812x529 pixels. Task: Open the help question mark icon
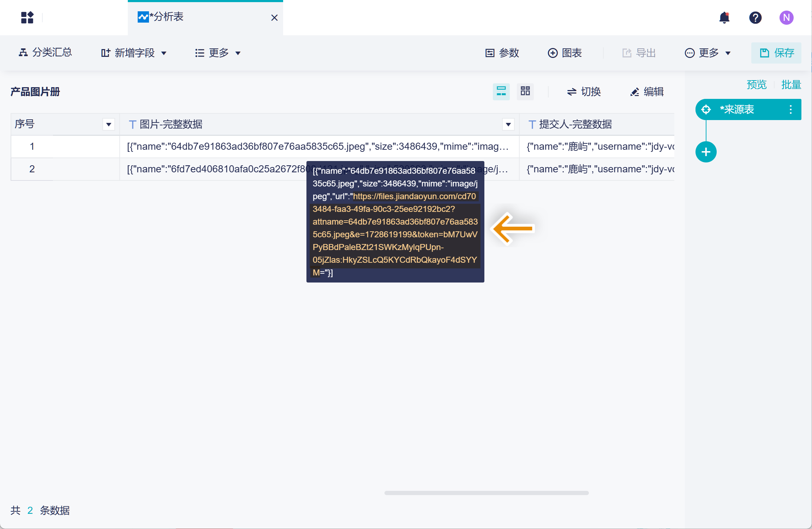(x=755, y=17)
